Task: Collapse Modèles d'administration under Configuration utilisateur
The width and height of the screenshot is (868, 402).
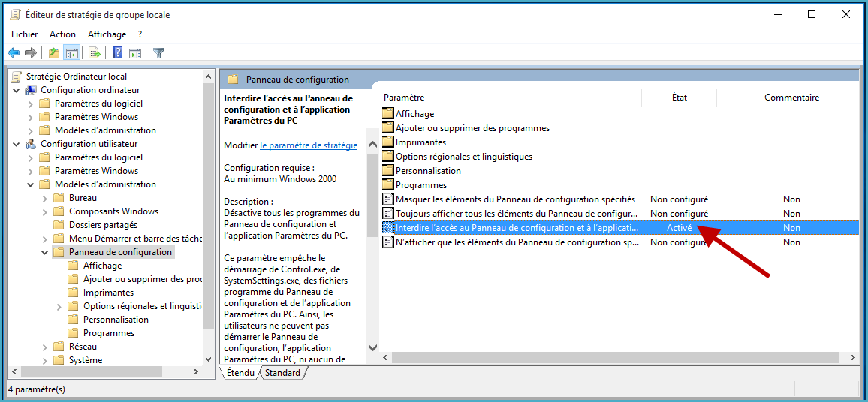Action: tap(31, 184)
